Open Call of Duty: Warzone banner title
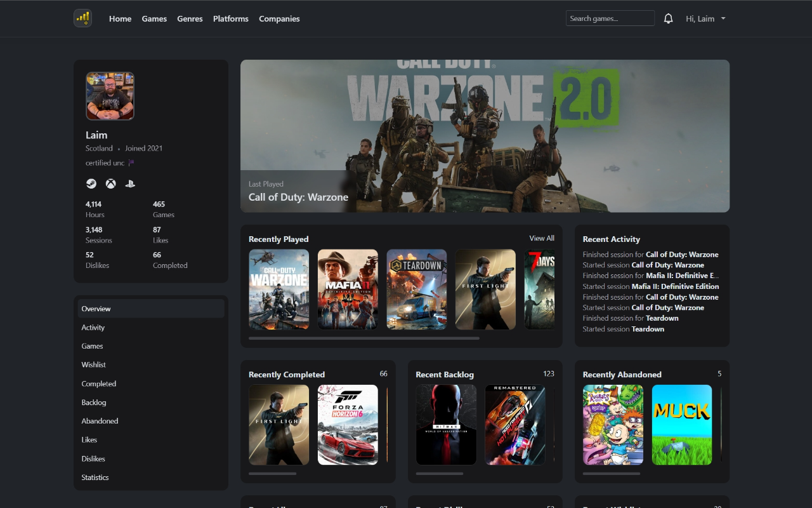Screen dimensions: 812x508 pos(298,197)
